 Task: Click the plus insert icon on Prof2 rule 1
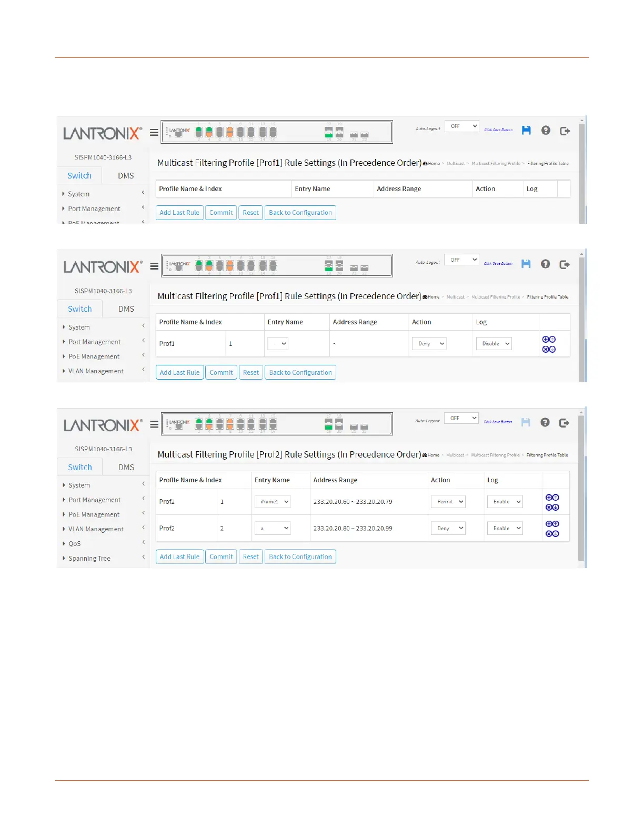549,497
